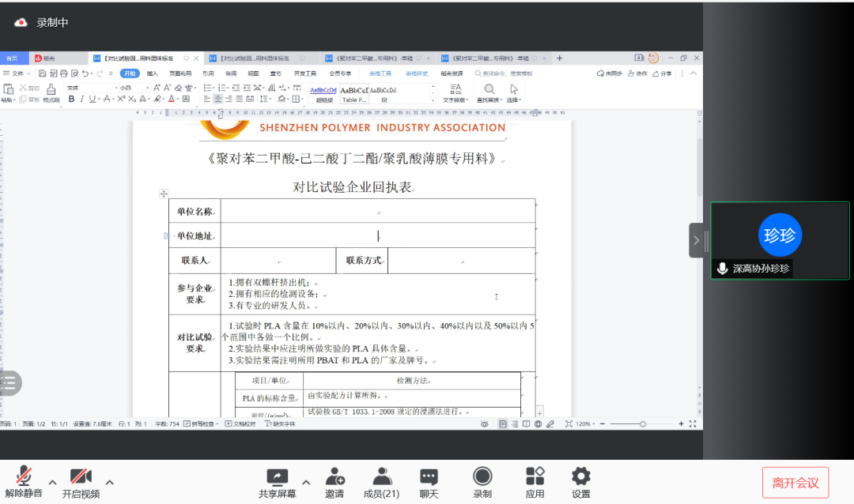
Task: Click the bulleted list icon
Action: [x=207, y=88]
